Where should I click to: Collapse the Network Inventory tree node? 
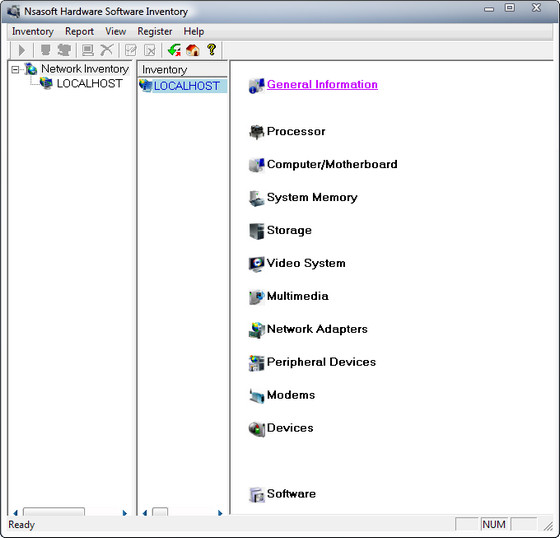pos(15,69)
